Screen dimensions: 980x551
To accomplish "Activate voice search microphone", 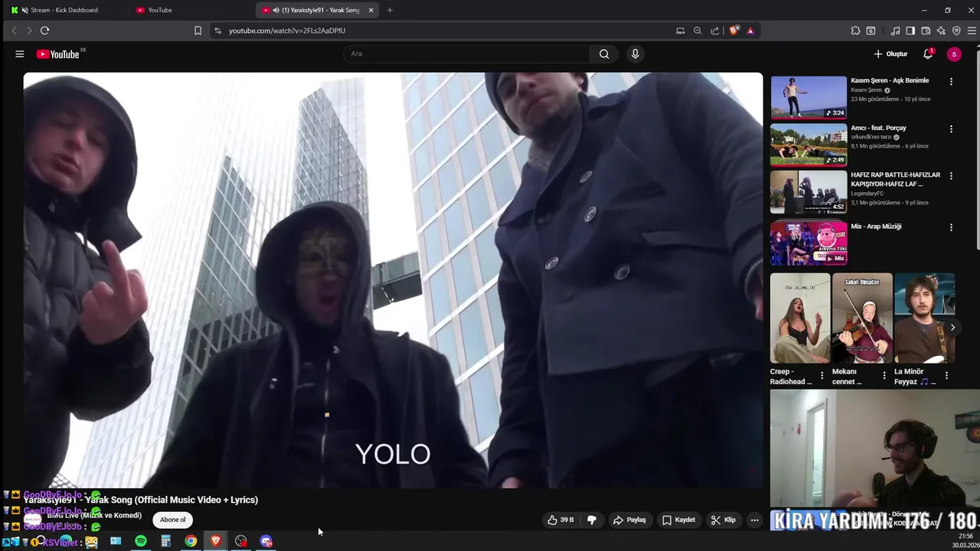I will pos(635,54).
